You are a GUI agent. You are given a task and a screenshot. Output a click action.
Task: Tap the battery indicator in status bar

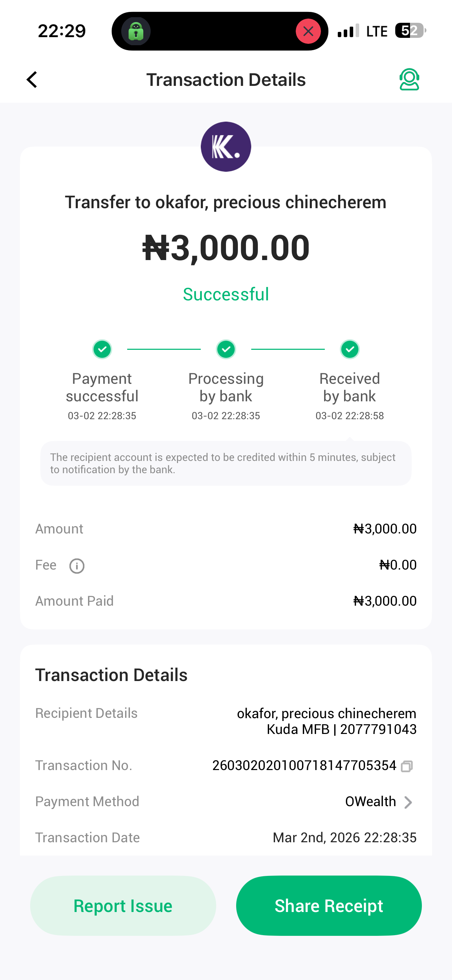410,30
